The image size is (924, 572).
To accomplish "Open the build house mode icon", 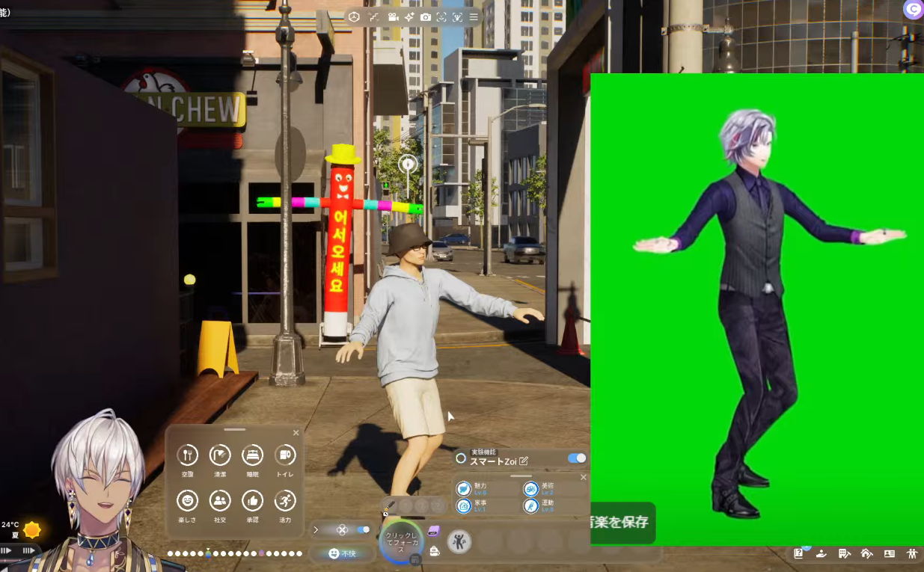I will coord(866,554).
